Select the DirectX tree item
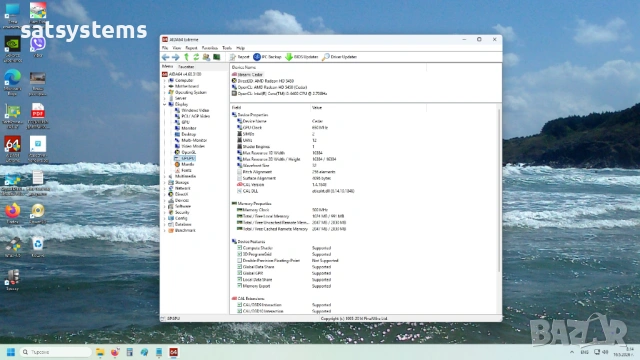 (178, 194)
